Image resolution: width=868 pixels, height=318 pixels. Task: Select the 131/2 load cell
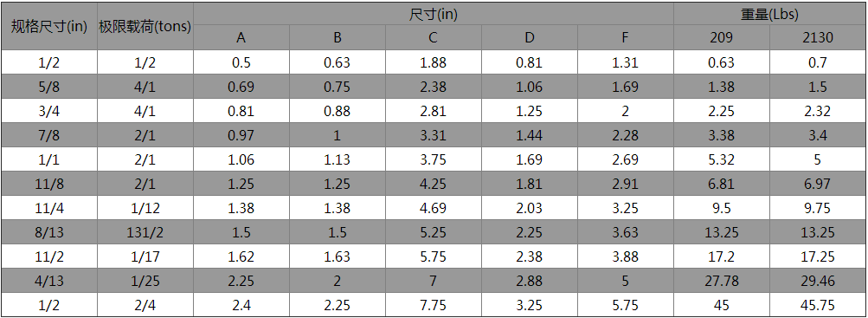click(145, 233)
